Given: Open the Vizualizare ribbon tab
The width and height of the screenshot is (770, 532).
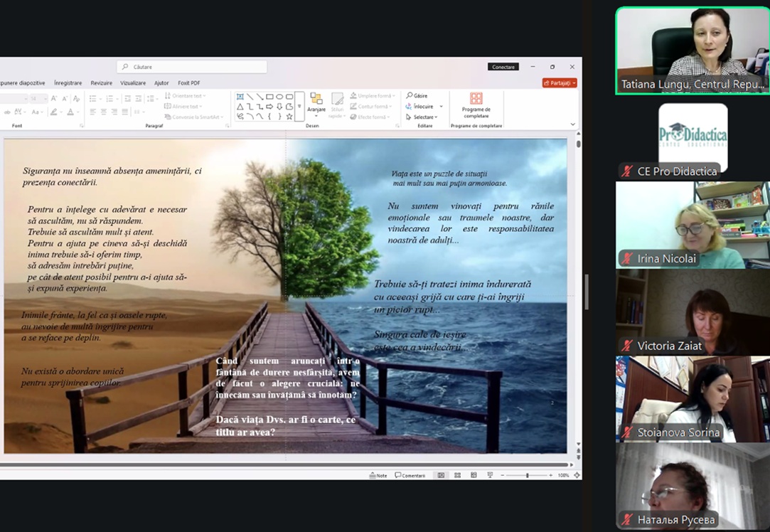Looking at the screenshot, I should (133, 83).
